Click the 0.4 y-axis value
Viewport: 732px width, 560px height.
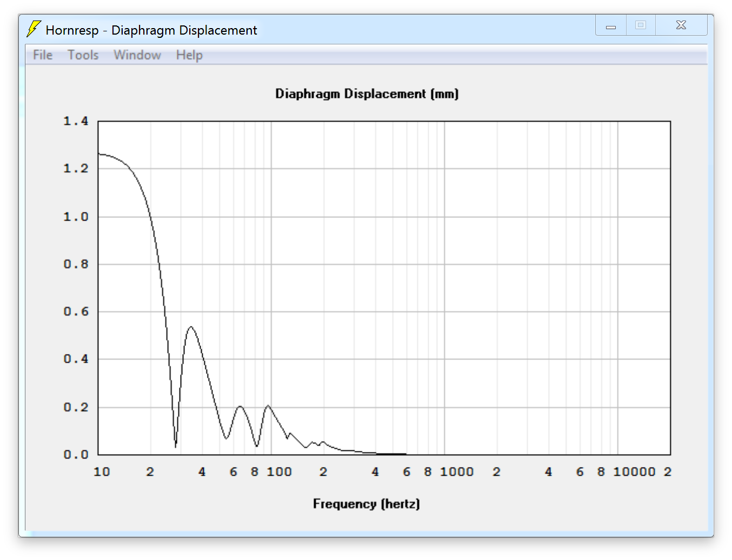(x=76, y=359)
